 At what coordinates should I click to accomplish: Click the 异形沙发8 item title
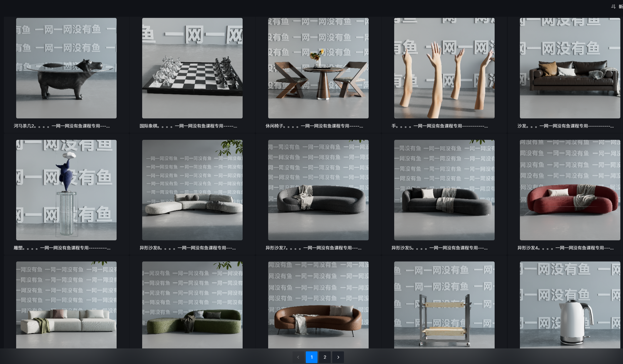coord(187,248)
